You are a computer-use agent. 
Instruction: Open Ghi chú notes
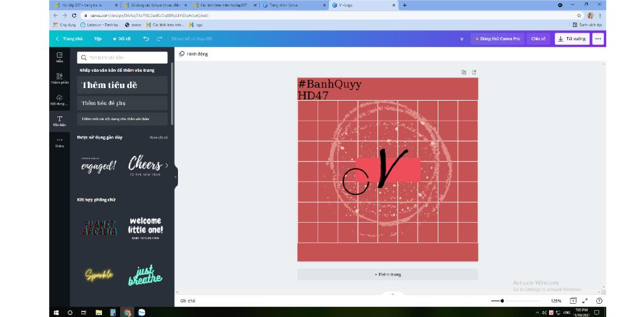coord(187,301)
